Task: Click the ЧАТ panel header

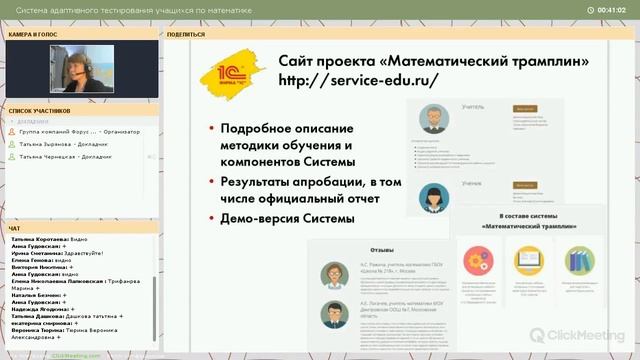Action: [82, 228]
